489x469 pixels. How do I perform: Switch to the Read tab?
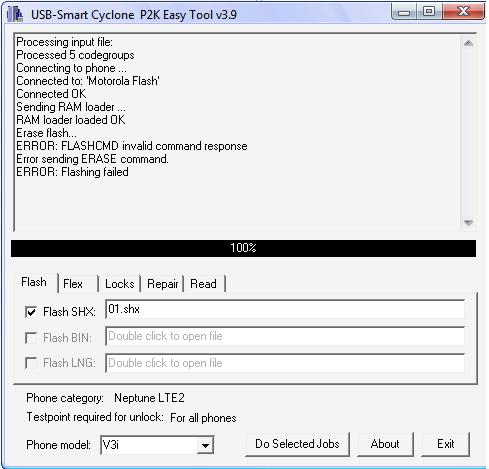coord(203,284)
